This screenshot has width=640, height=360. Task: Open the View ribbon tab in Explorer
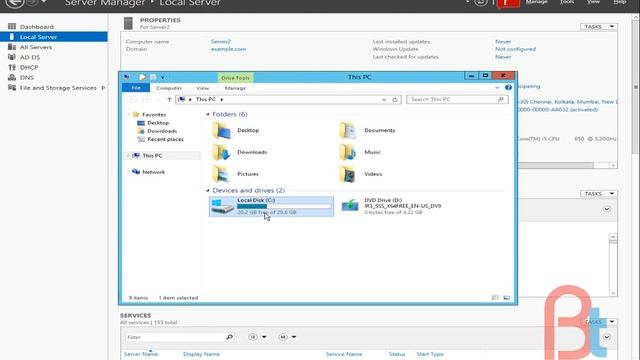pyautogui.click(x=202, y=88)
